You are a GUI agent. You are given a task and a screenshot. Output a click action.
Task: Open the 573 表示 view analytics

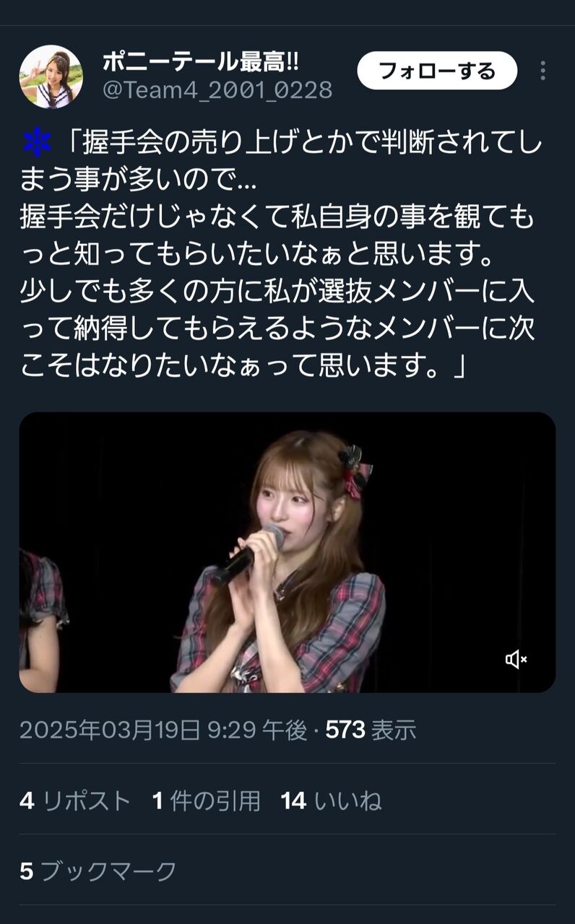tap(371, 730)
